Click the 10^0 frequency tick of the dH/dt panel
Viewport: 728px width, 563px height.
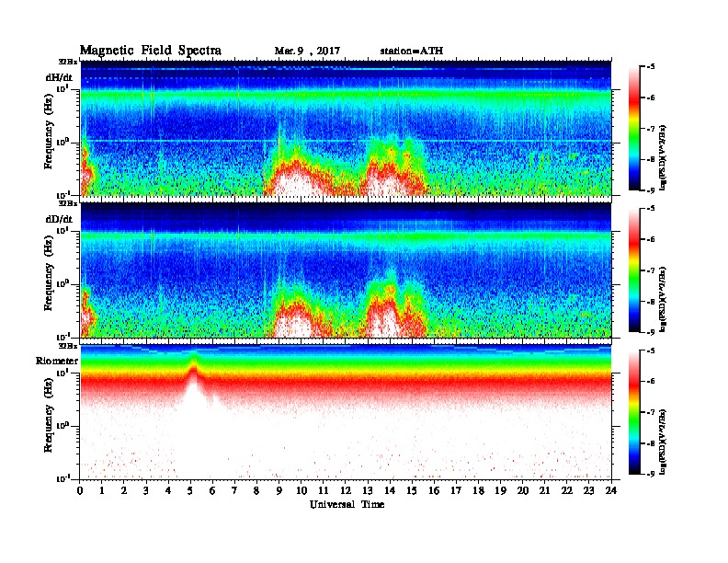point(63,142)
